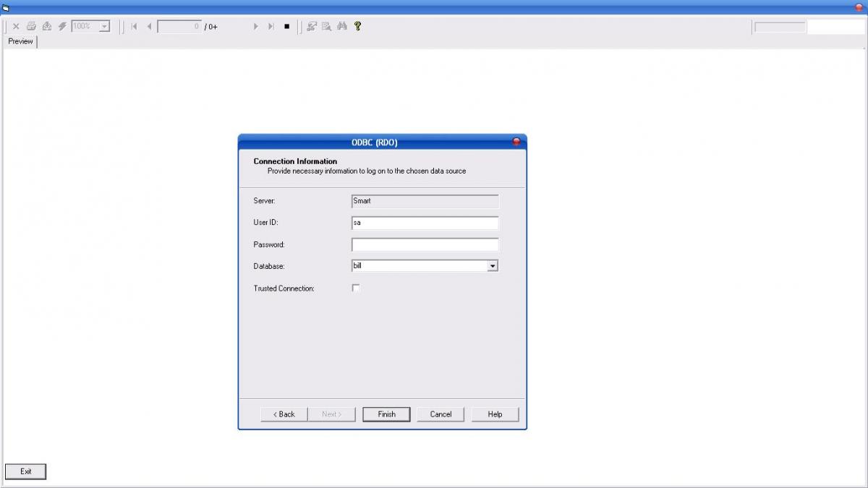Click into the Password field
Screen dimensions: 868x488
[425, 244]
